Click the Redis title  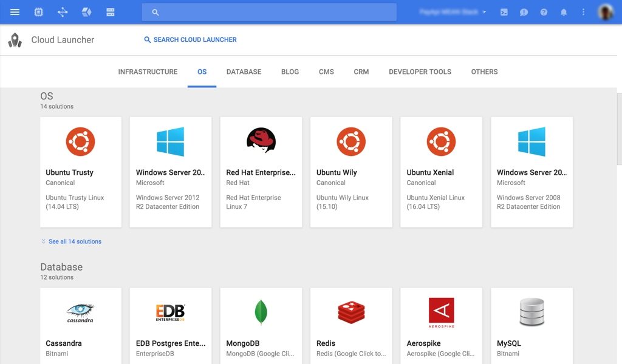point(326,343)
